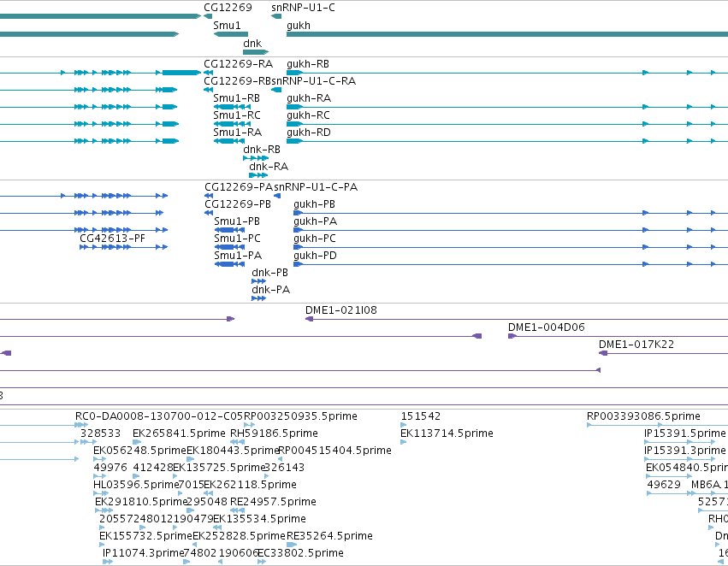
Task: Pick the 295048 EST label
Action: [207, 503]
